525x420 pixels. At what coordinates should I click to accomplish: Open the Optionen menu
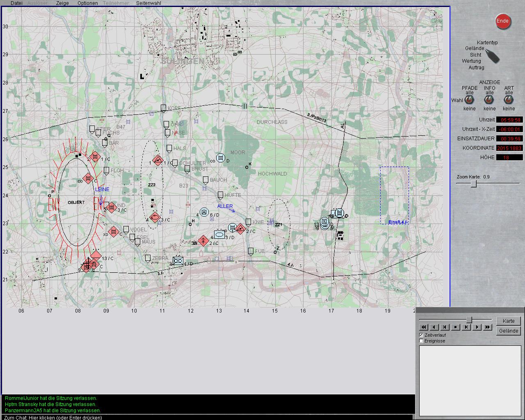tap(87, 3)
